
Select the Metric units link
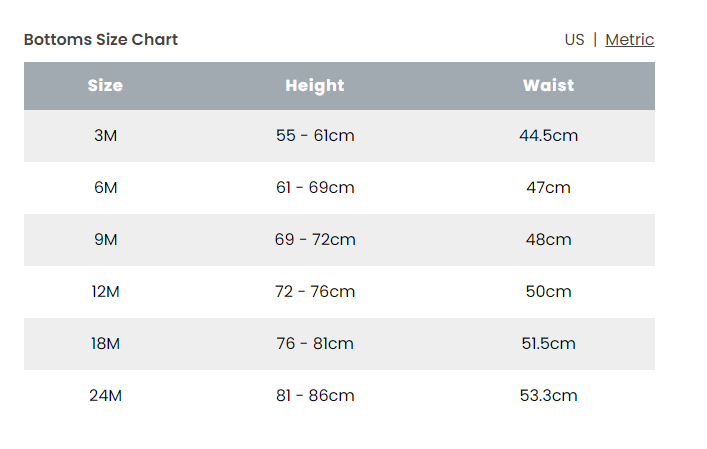tap(629, 40)
